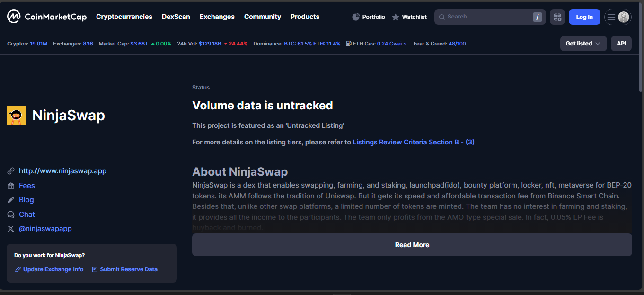644x295 pixels.
Task: Click the ETH gas pump icon
Action: pyautogui.click(x=349, y=44)
